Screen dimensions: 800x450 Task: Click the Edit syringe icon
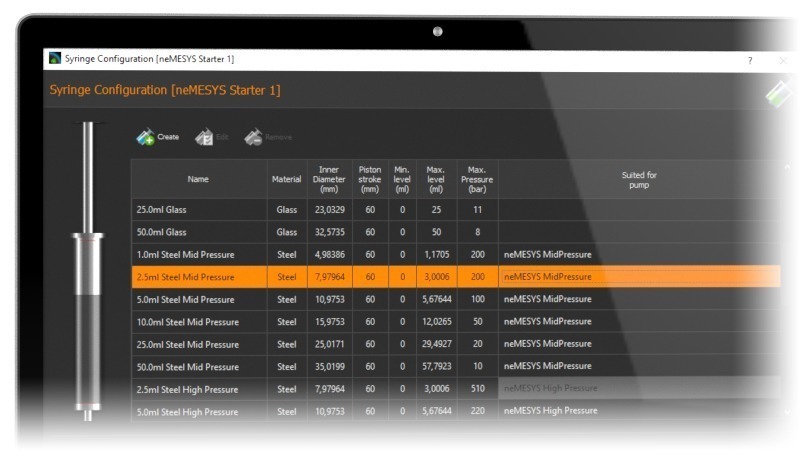point(204,137)
